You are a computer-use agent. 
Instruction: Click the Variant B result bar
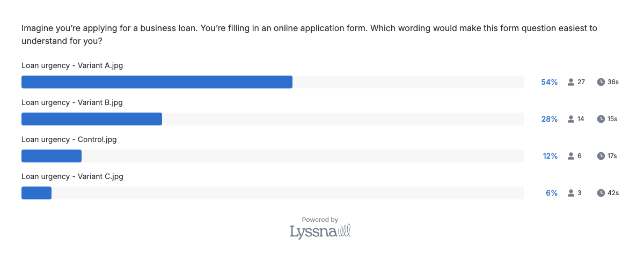click(x=92, y=119)
